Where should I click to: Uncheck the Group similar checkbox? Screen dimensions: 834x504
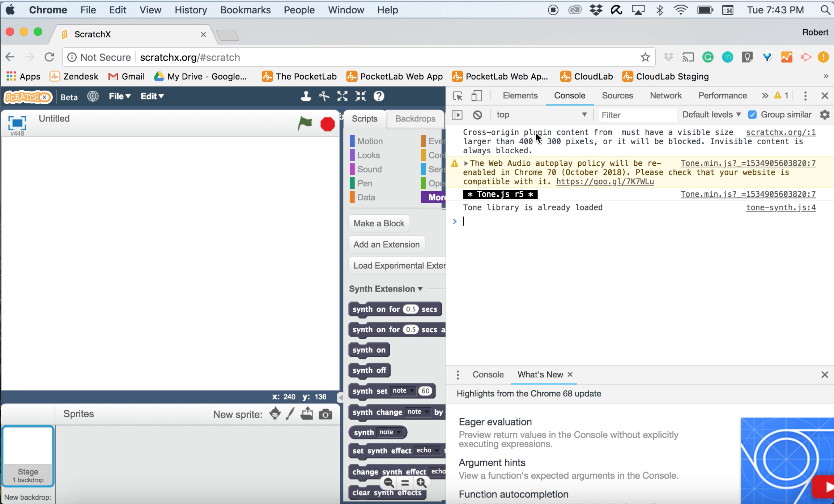[753, 114]
